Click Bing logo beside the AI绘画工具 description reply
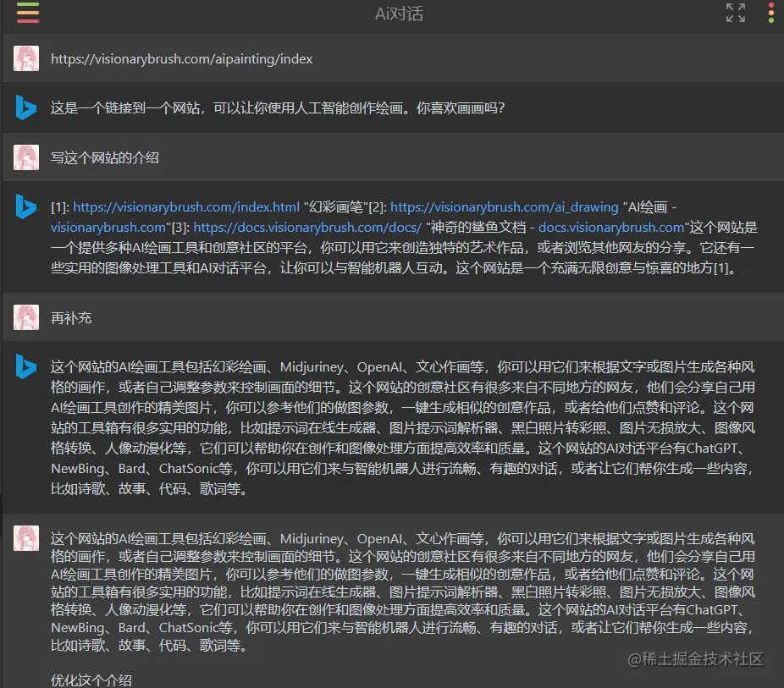Image resolution: width=784 pixels, height=688 pixels. (26, 366)
